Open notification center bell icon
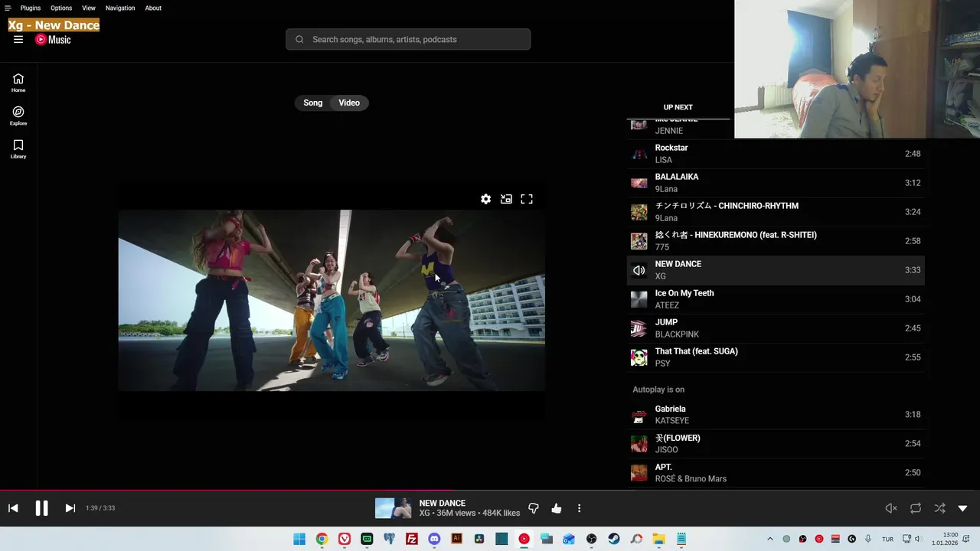The width and height of the screenshot is (980, 551). point(966,539)
